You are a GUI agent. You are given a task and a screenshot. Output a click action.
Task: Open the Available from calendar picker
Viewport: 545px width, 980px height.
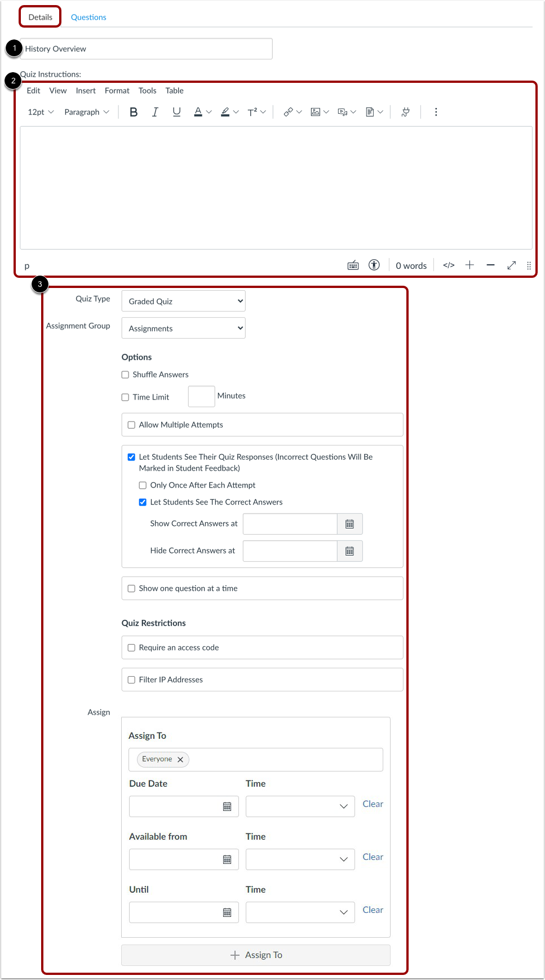tap(227, 859)
